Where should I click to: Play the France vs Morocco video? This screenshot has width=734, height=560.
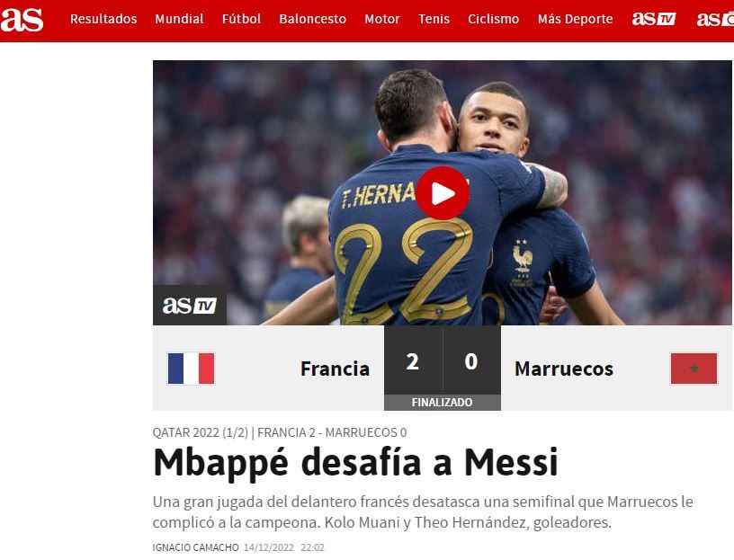click(443, 192)
